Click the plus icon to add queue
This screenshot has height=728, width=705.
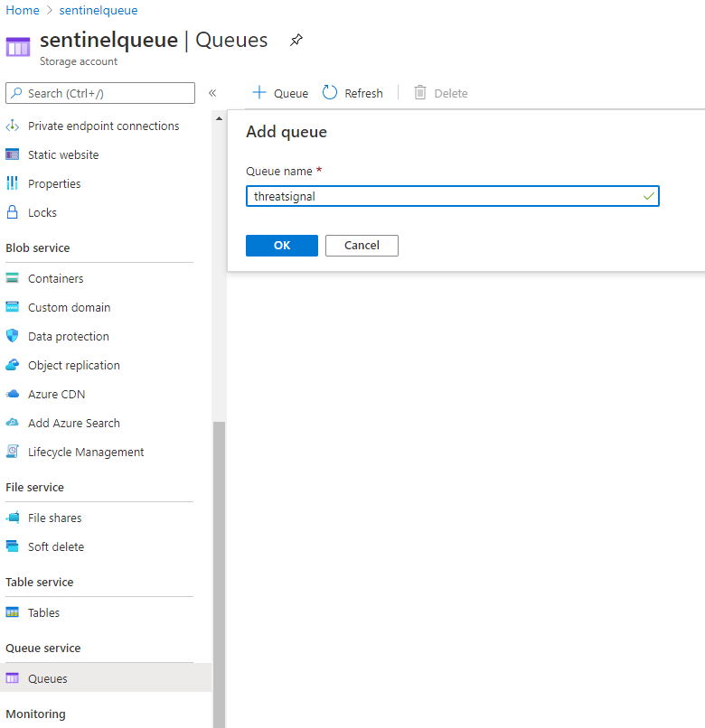pos(258,92)
